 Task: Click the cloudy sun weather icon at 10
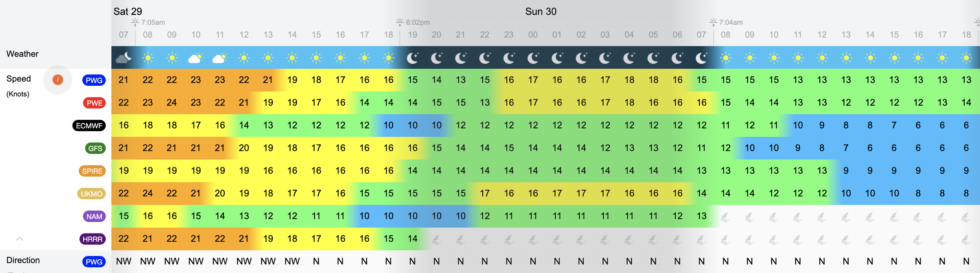coord(196,58)
